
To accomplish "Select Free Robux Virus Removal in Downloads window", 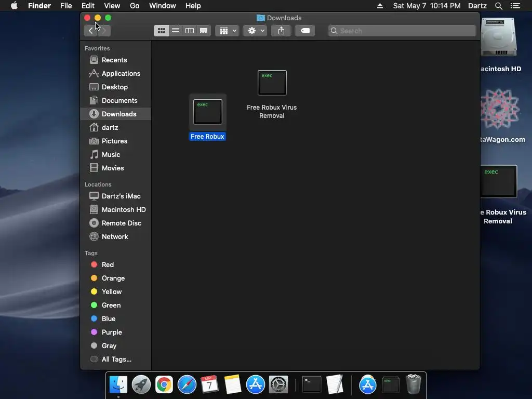I will click(x=272, y=95).
